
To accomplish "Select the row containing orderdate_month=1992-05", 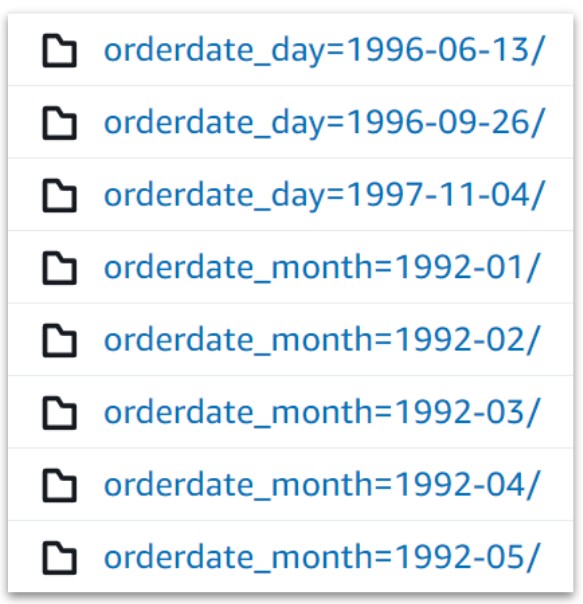I will 291,557.
